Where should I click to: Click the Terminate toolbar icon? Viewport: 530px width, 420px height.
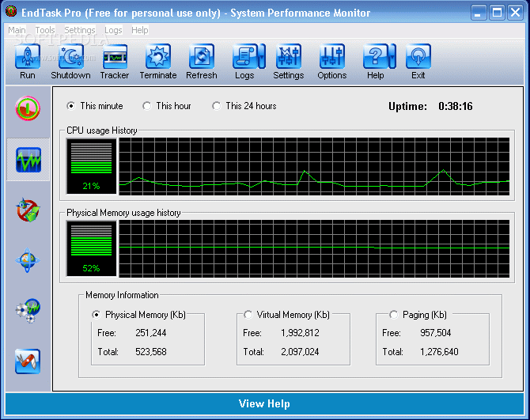point(158,56)
